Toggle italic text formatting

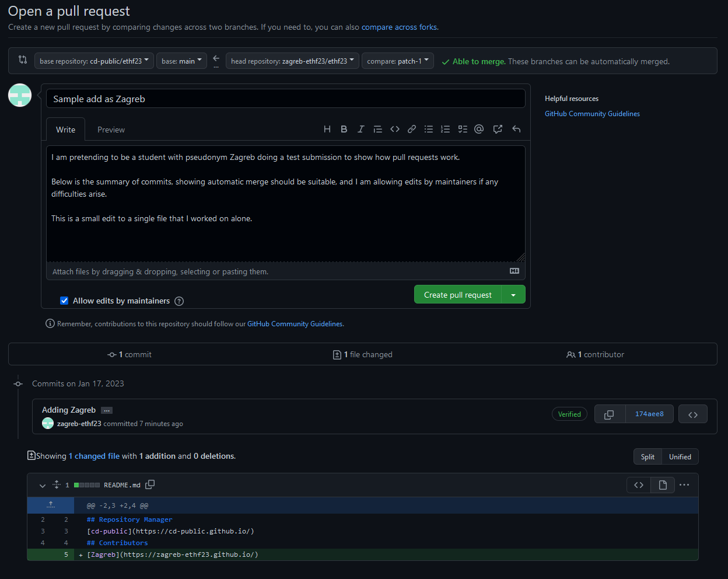click(x=361, y=129)
